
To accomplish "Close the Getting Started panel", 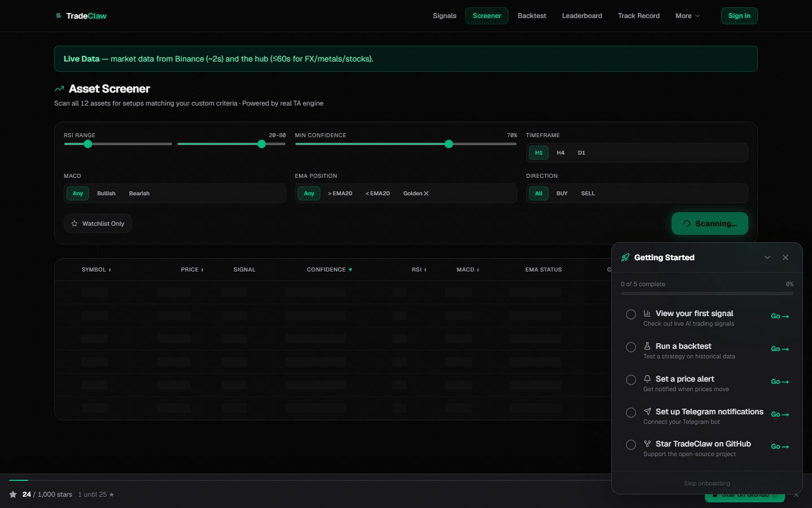I will pos(785,257).
